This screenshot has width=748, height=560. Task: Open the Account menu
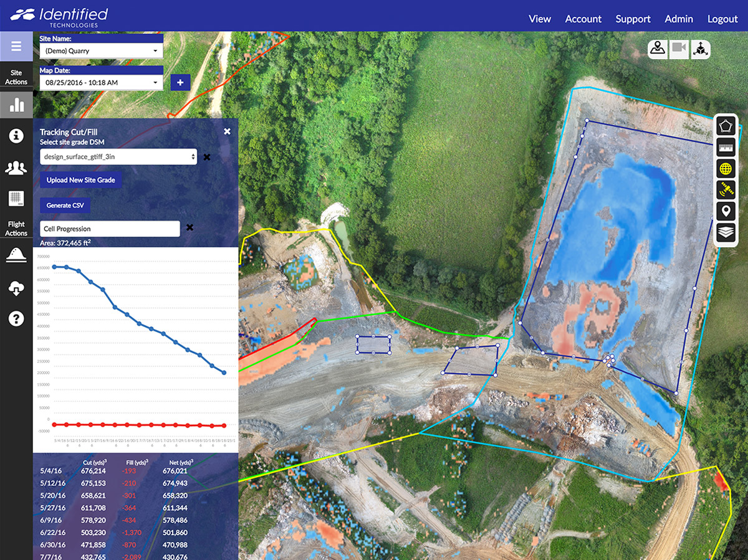pyautogui.click(x=583, y=19)
